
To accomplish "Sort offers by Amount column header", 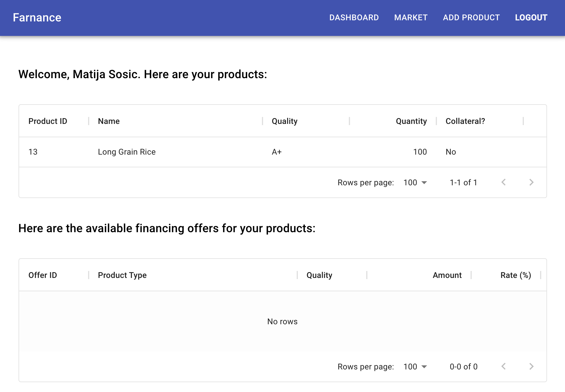I will click(447, 275).
